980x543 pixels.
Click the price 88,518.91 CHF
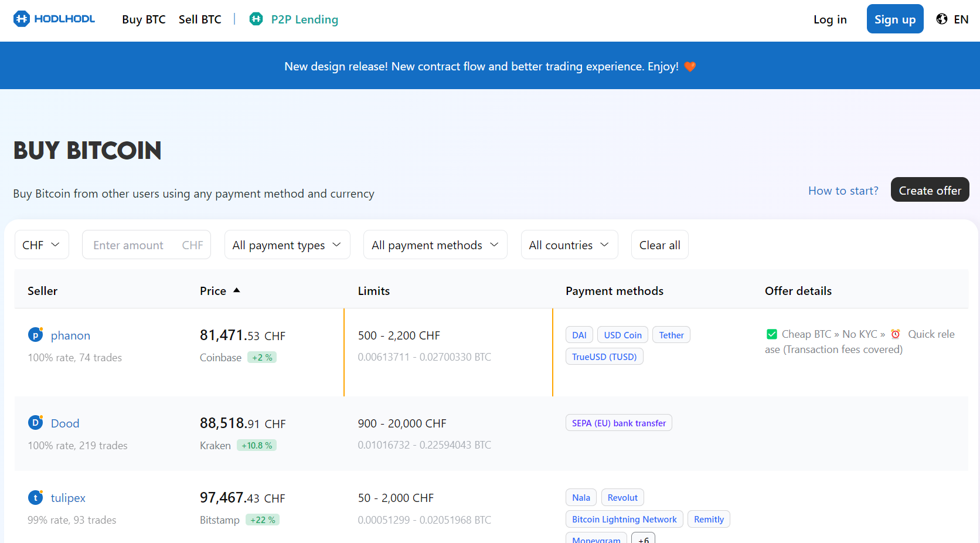pyautogui.click(x=243, y=423)
